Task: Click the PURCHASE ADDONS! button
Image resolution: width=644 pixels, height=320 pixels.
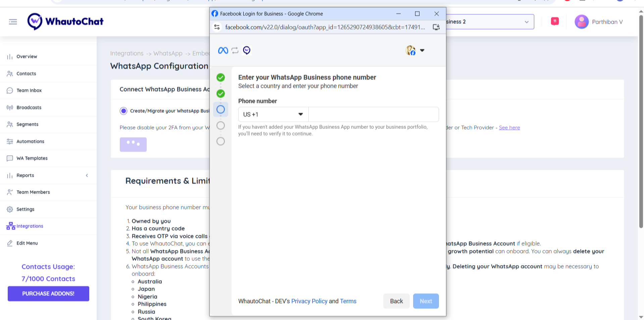Action: [48, 293]
